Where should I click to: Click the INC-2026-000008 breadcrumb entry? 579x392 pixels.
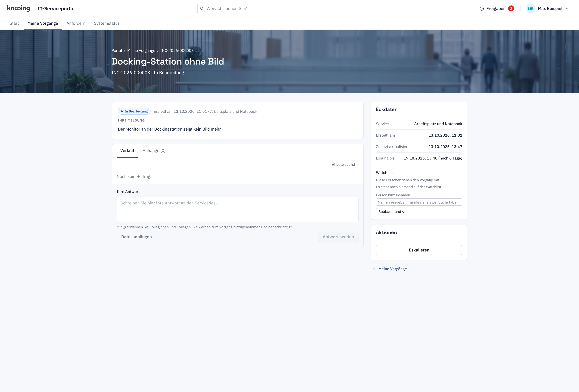[177, 51]
